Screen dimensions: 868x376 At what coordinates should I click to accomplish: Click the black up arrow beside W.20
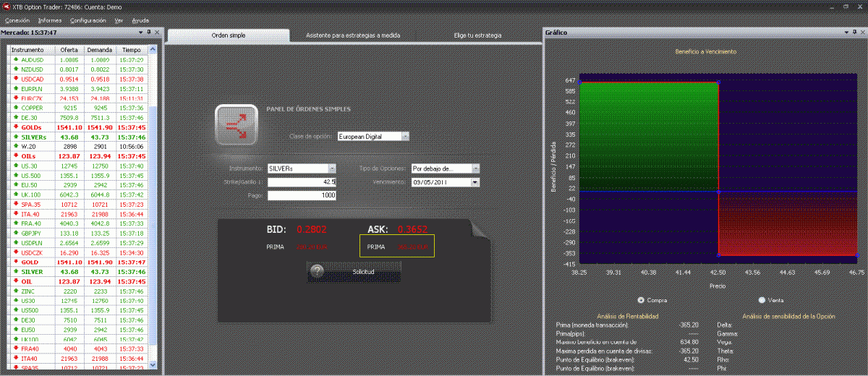coord(15,146)
